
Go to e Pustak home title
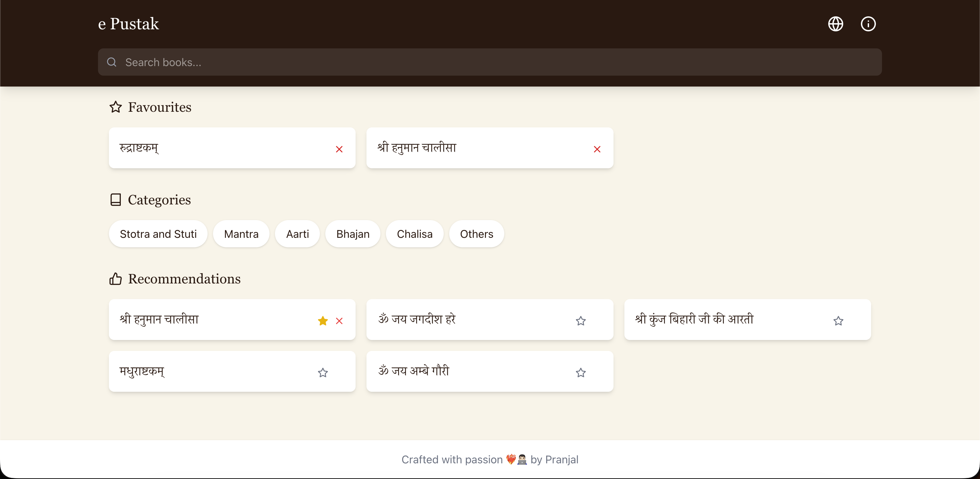(x=128, y=24)
